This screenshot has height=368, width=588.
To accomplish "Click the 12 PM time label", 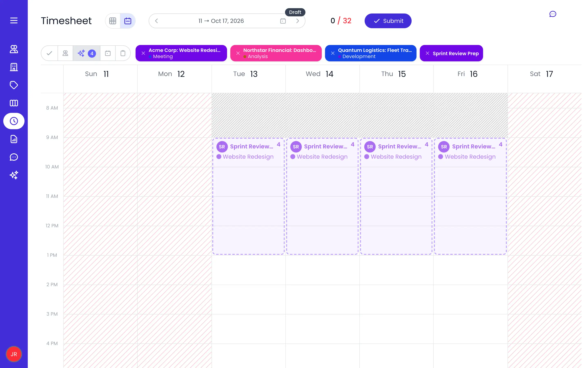I will 52,226.
